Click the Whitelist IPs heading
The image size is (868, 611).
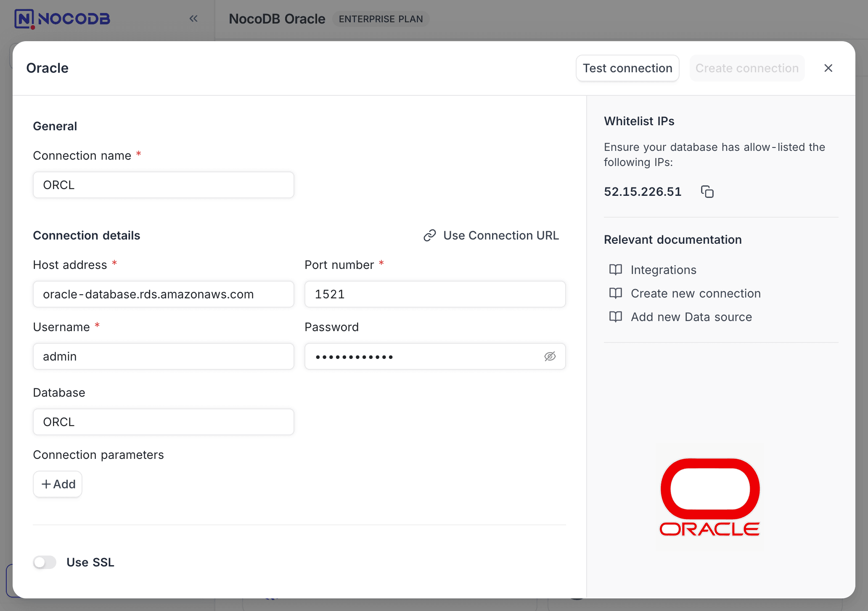[x=639, y=121]
